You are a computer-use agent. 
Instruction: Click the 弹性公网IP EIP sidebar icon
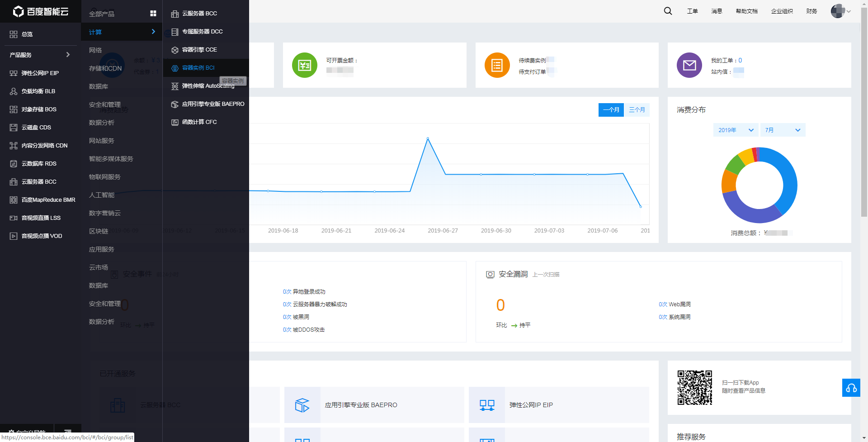14,73
